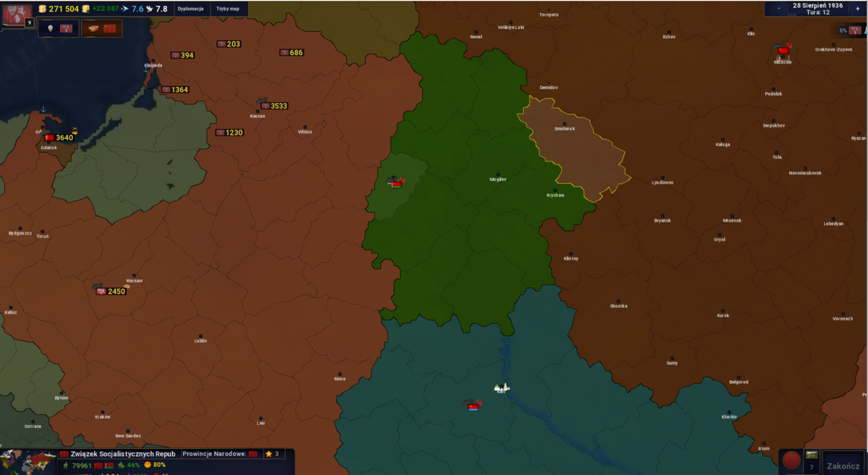Select the army of 394
The width and height of the screenshot is (868, 475).
[182, 55]
